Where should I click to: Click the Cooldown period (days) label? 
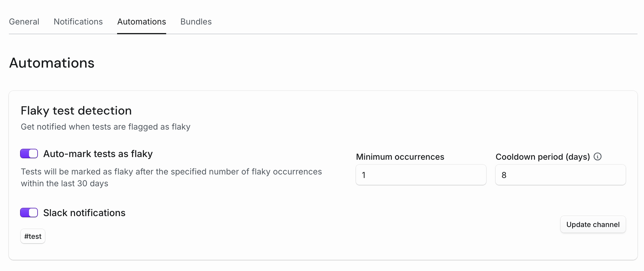(x=542, y=157)
